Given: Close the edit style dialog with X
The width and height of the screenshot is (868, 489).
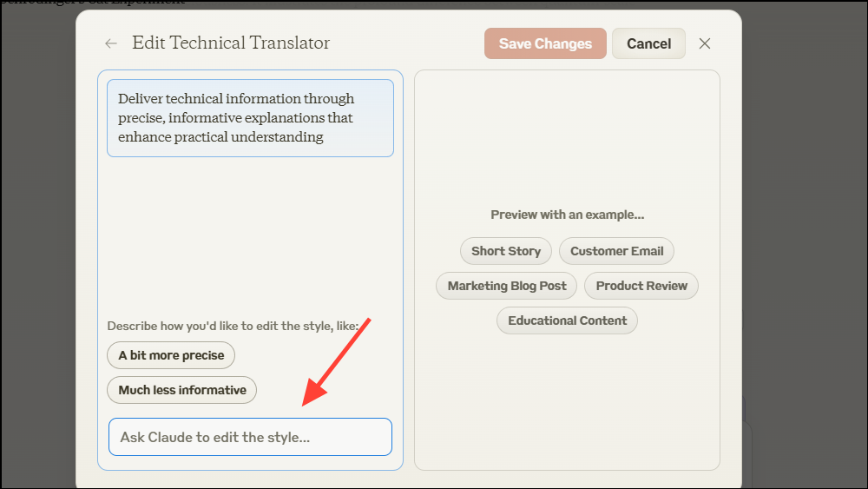Looking at the screenshot, I should [x=705, y=43].
